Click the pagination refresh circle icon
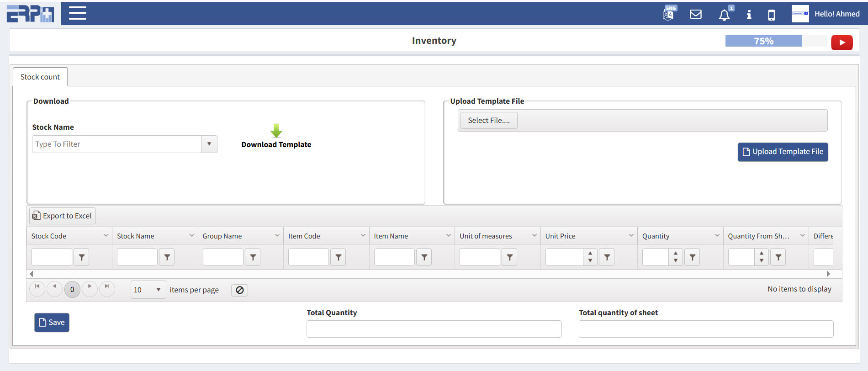Image resolution: width=868 pixels, height=371 pixels. point(239,290)
